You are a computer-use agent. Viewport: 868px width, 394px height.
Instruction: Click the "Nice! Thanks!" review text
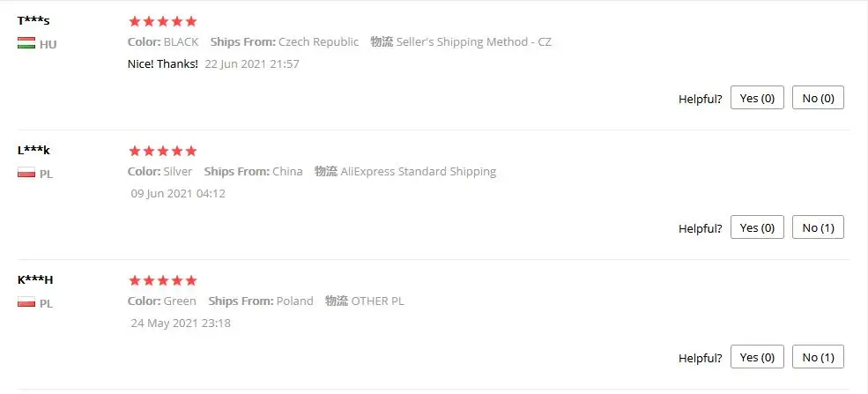pos(163,63)
